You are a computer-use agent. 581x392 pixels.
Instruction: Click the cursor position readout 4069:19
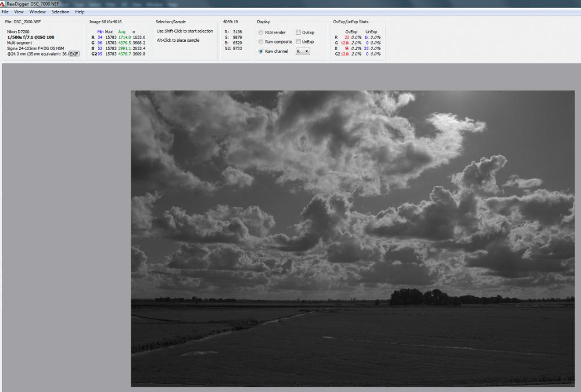[231, 22]
